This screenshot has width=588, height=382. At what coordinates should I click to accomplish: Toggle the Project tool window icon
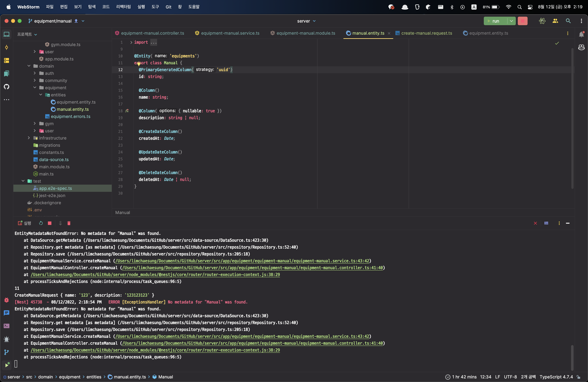pyautogui.click(x=7, y=34)
